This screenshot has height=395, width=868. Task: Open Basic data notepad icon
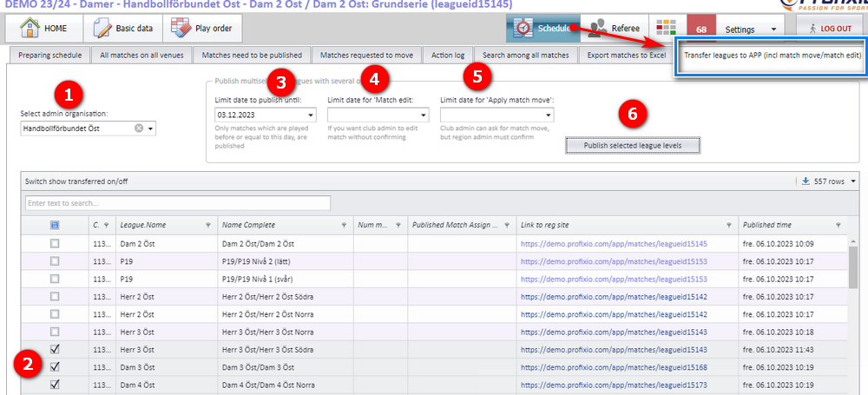pos(102,28)
